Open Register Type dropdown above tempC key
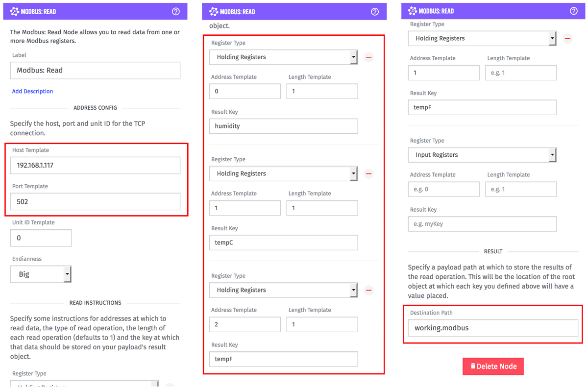The image size is (588, 390). coord(284,174)
